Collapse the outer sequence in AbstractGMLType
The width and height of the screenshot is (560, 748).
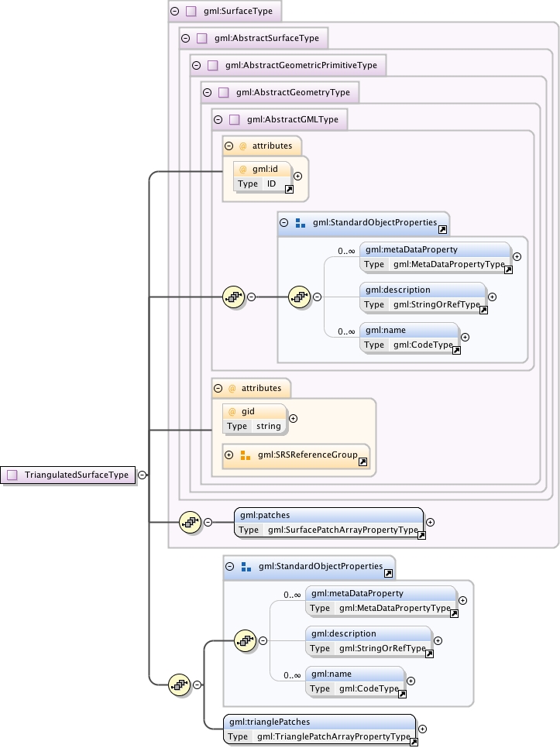click(x=252, y=297)
